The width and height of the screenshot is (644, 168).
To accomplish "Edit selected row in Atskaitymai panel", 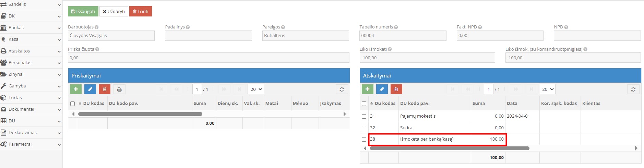I will pyautogui.click(x=382, y=89).
